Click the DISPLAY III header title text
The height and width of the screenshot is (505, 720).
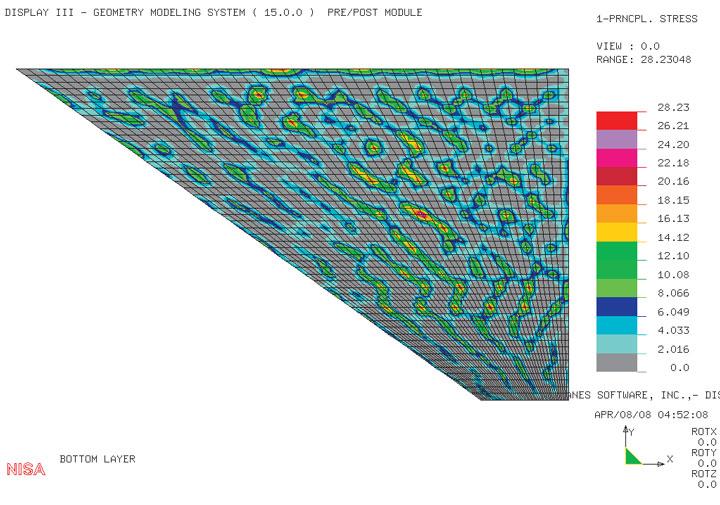tap(214, 12)
